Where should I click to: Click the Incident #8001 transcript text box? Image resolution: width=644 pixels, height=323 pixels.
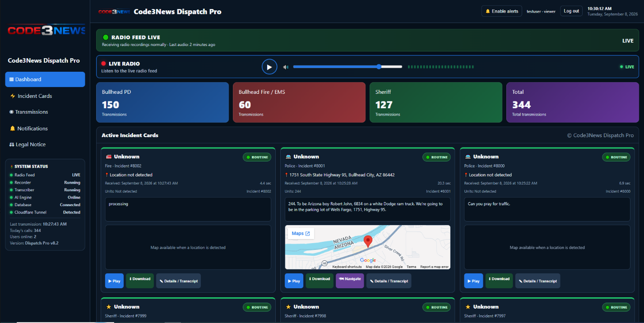(367, 209)
